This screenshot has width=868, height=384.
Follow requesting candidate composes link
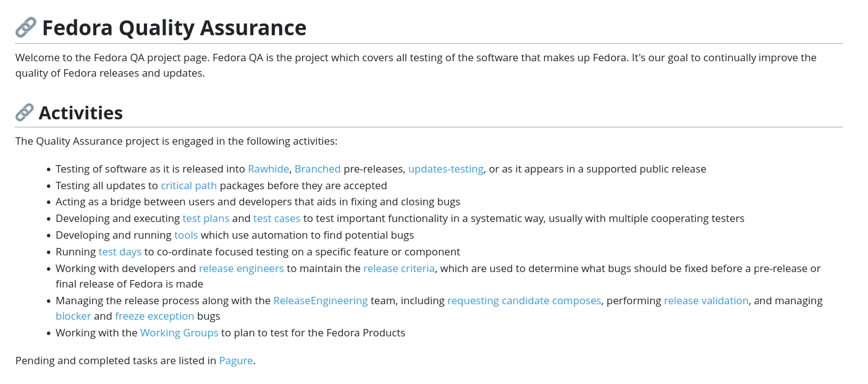click(524, 301)
